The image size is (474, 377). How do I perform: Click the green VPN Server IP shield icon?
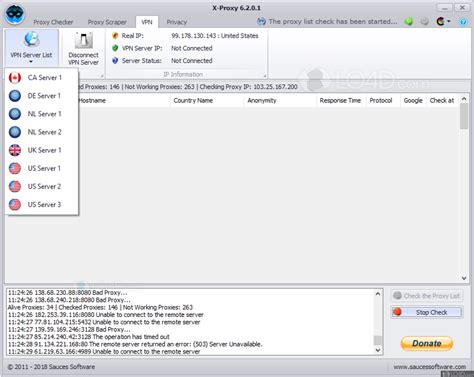coord(115,48)
